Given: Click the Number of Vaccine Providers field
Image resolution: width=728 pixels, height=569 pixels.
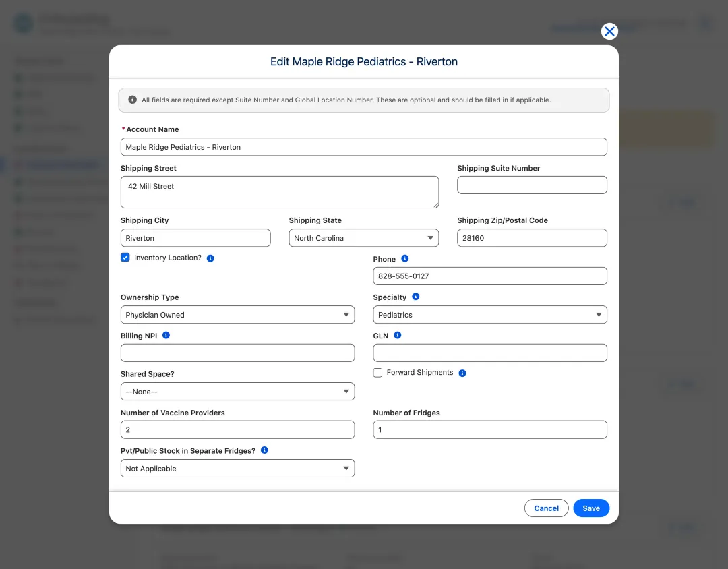Looking at the screenshot, I should click(x=237, y=429).
